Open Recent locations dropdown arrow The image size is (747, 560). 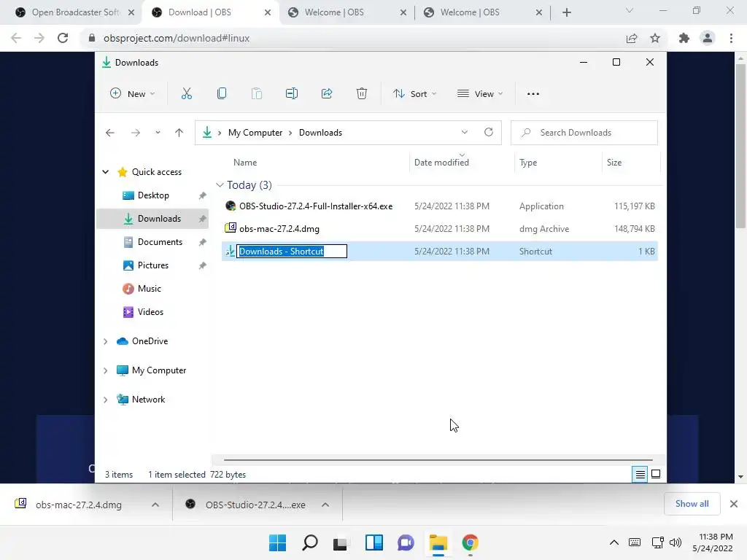158,133
